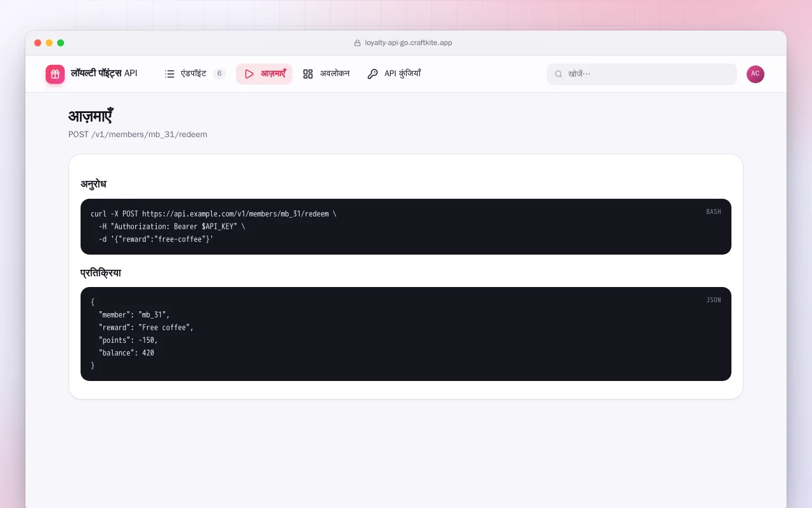Click the pink gift logo icon
The width and height of the screenshot is (812, 508).
point(55,74)
